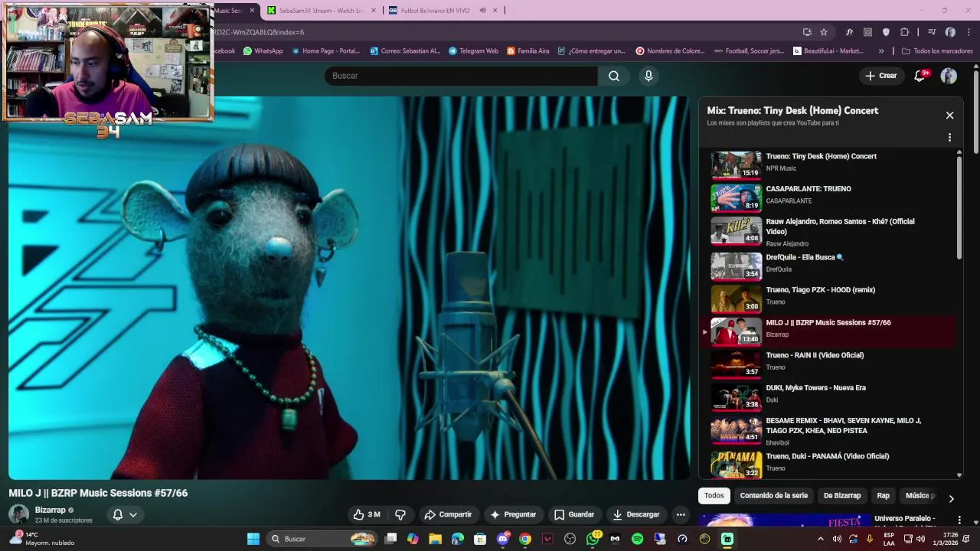The height and width of the screenshot is (551, 980).
Task: Click the Windows taskbar search box
Action: tap(322, 539)
